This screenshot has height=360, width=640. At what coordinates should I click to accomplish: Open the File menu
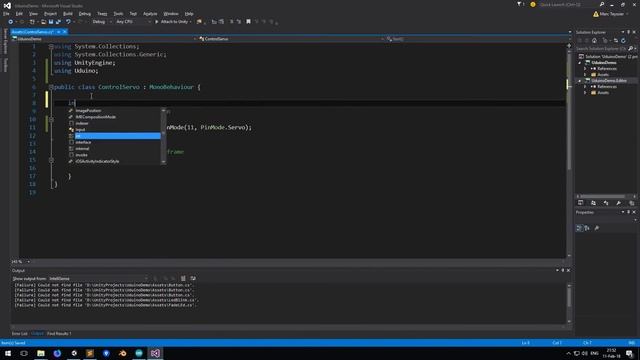(x=6, y=13)
